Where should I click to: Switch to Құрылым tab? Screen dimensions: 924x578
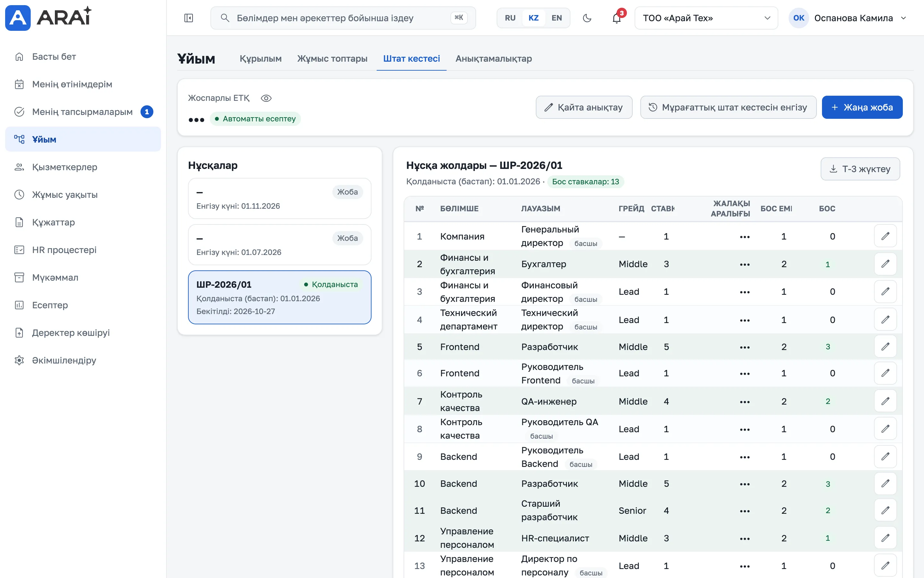[x=261, y=58]
